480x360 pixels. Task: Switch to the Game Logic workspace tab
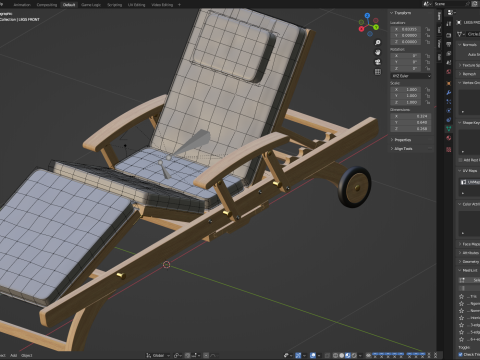point(91,5)
